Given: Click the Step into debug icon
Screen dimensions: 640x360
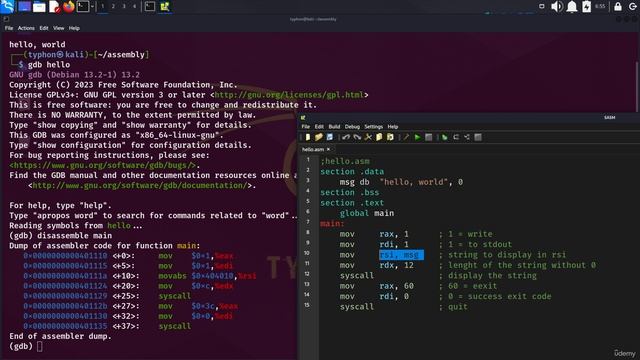Looking at the screenshot, I should click(467, 138).
